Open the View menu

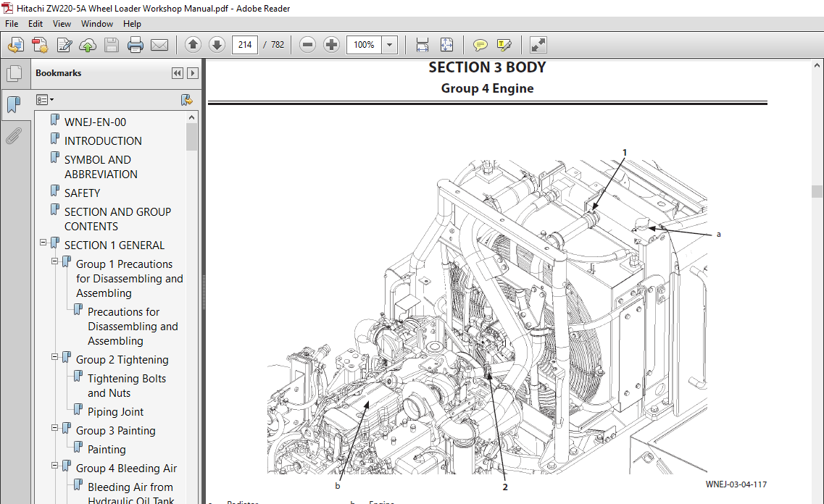pos(62,24)
